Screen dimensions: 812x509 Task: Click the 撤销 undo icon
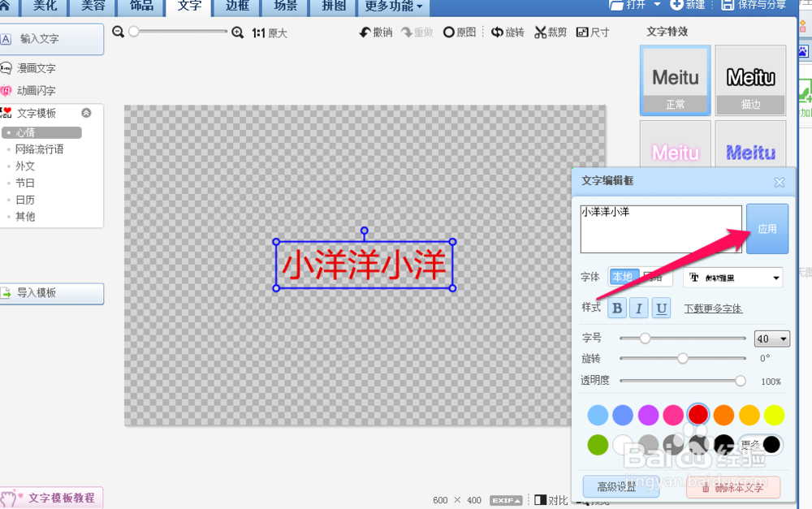[x=376, y=32]
